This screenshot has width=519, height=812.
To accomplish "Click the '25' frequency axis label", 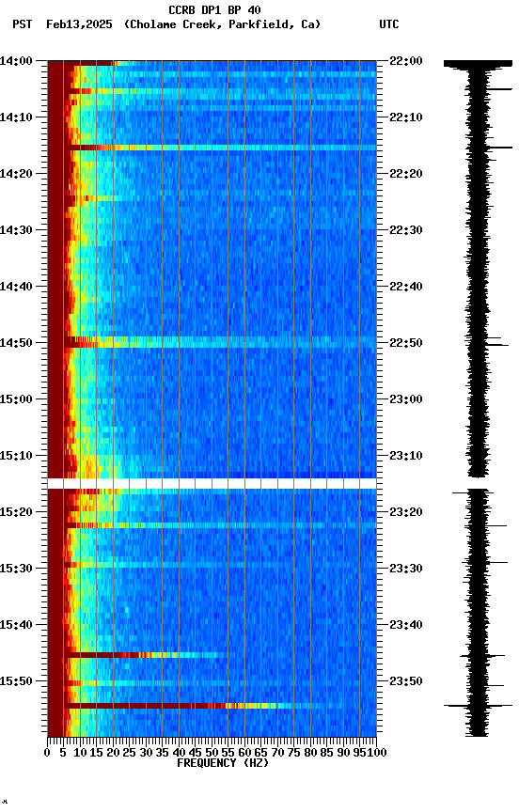I will [x=129, y=754].
